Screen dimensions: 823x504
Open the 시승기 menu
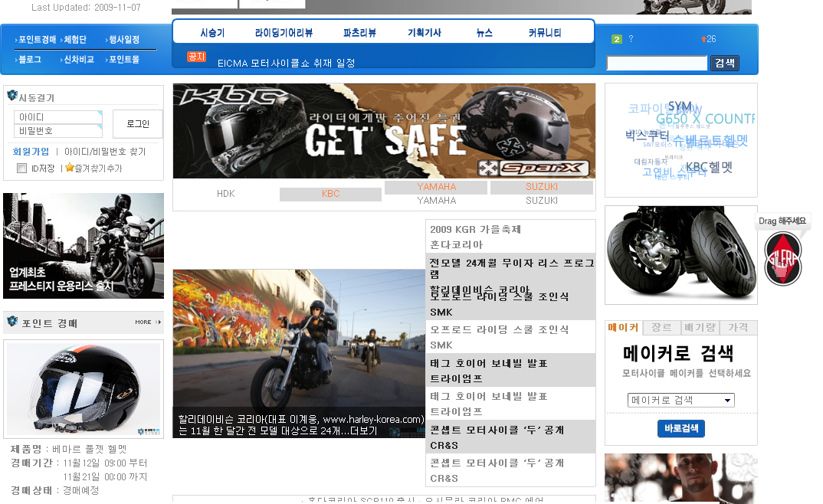coord(212,33)
